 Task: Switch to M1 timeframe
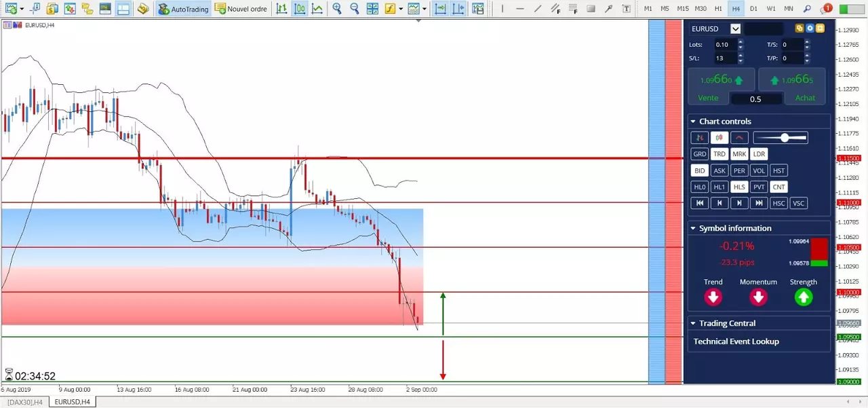[648, 9]
